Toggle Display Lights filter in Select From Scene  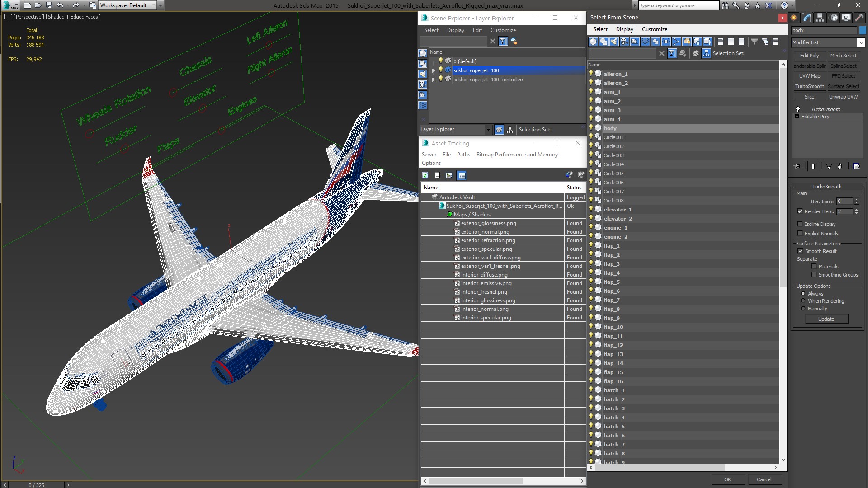(614, 42)
